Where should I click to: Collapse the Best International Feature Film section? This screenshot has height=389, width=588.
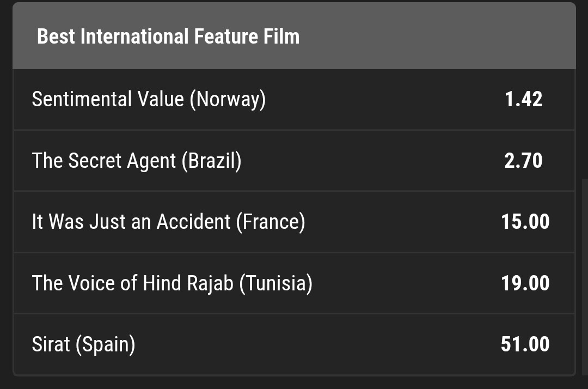point(168,37)
